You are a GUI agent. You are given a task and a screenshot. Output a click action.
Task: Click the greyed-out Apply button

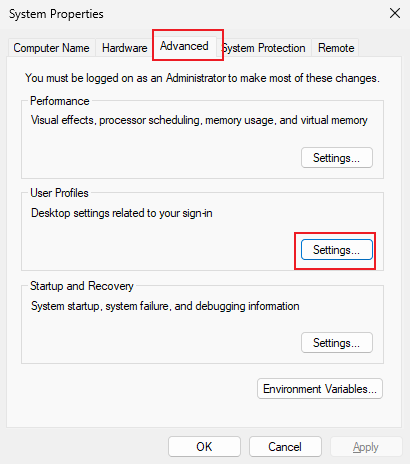click(x=366, y=447)
